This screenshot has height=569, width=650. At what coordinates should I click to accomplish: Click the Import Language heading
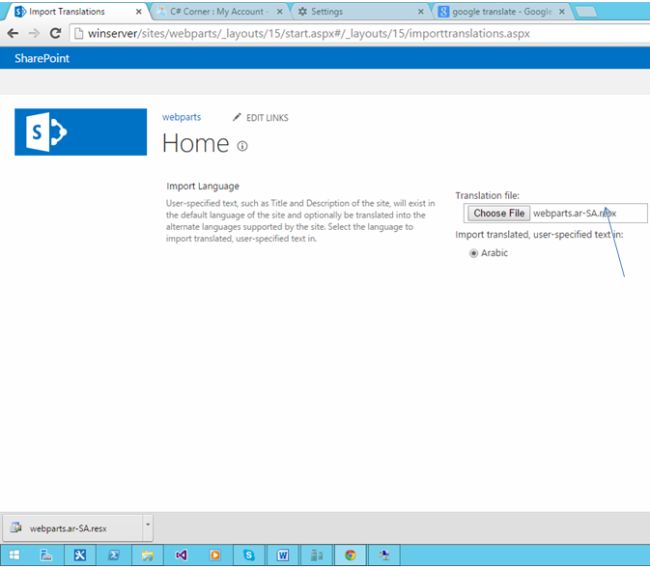tap(203, 186)
